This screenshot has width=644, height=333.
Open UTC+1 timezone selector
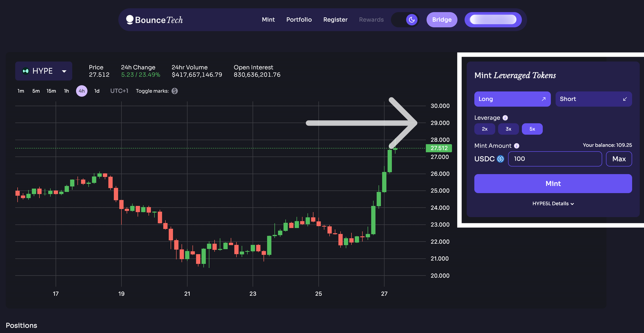coord(119,91)
